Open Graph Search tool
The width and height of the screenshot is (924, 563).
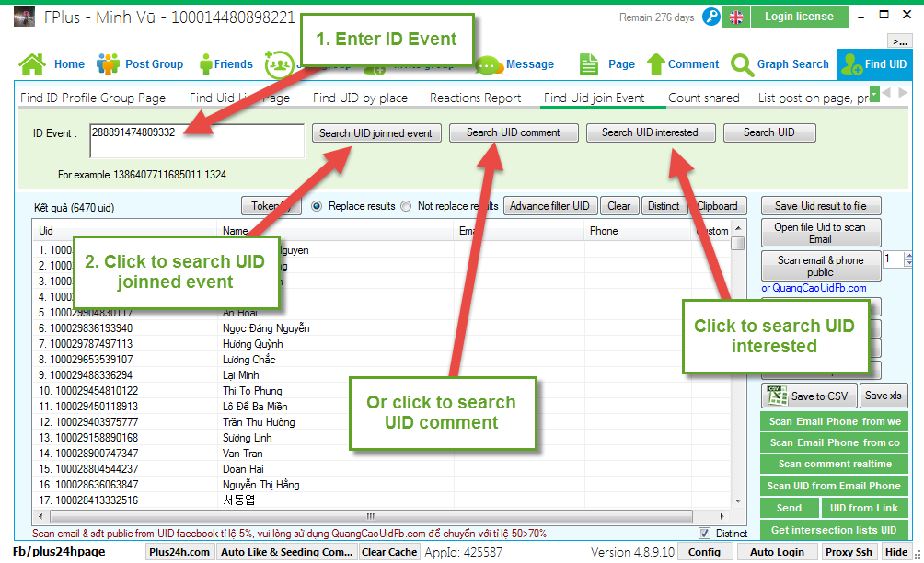pyautogui.click(x=780, y=64)
